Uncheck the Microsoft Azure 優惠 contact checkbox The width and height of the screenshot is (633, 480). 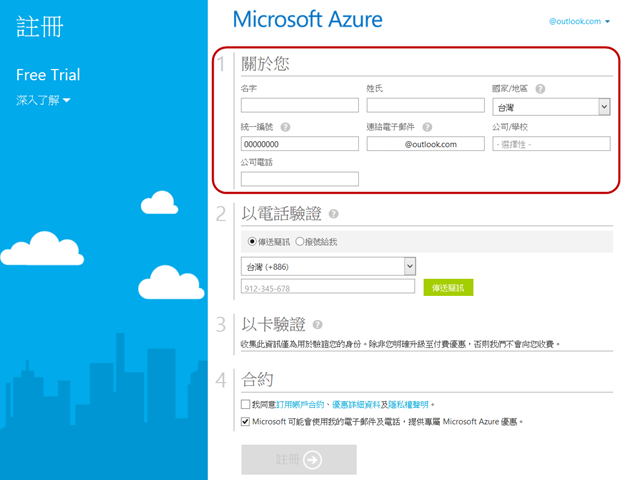pyautogui.click(x=245, y=421)
